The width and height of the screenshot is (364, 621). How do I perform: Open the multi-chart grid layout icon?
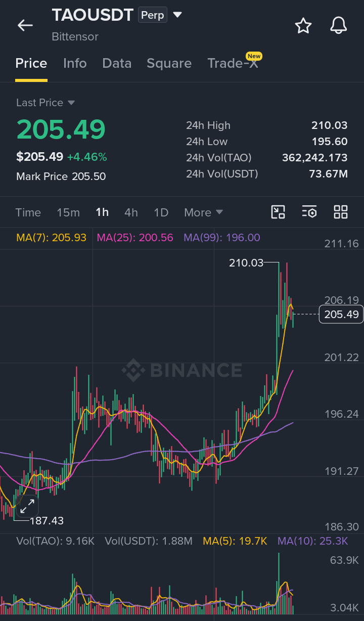click(x=341, y=212)
